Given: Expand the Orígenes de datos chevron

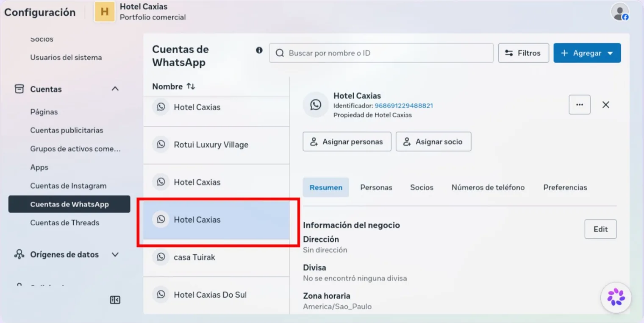Looking at the screenshot, I should 115,254.
